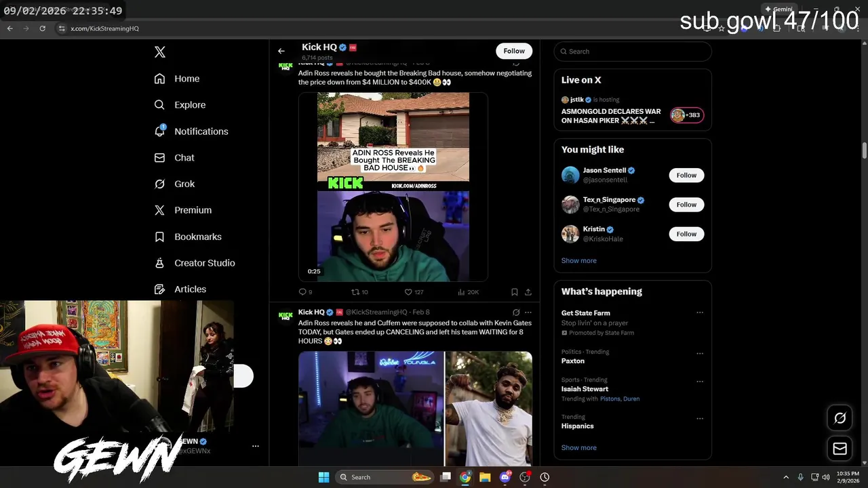Click the Search field on X
This screenshot has width=868, height=488.
(633, 52)
